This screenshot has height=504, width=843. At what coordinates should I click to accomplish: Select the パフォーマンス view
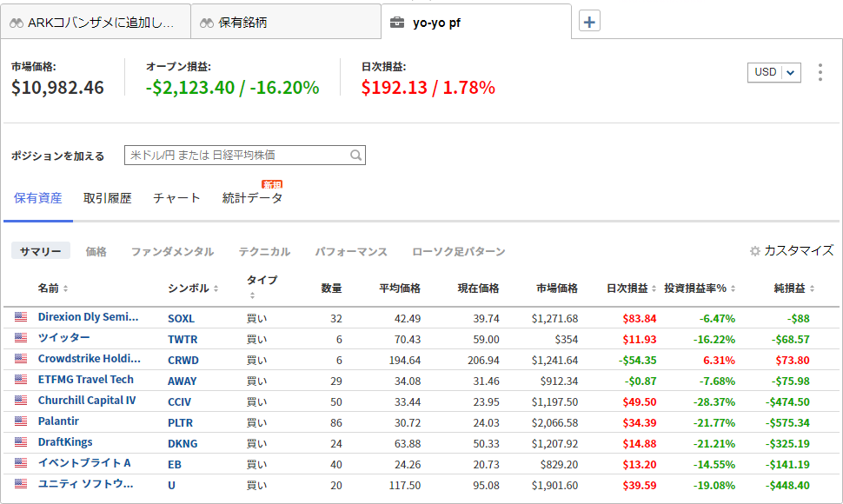(351, 251)
